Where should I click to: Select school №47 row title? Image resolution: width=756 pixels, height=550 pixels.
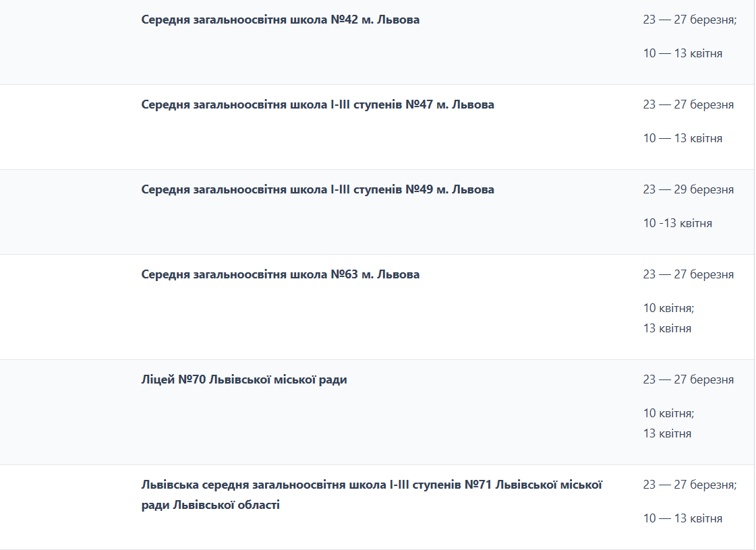coord(318,104)
